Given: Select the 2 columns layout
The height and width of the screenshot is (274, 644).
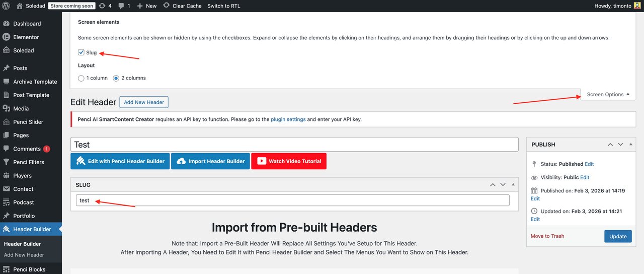Looking at the screenshot, I should tap(116, 78).
